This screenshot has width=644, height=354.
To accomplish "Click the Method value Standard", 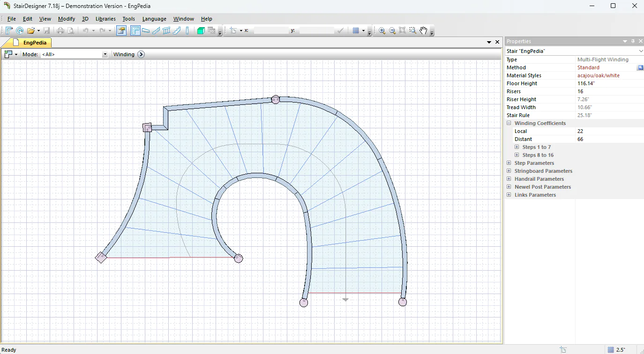I will 588,67.
